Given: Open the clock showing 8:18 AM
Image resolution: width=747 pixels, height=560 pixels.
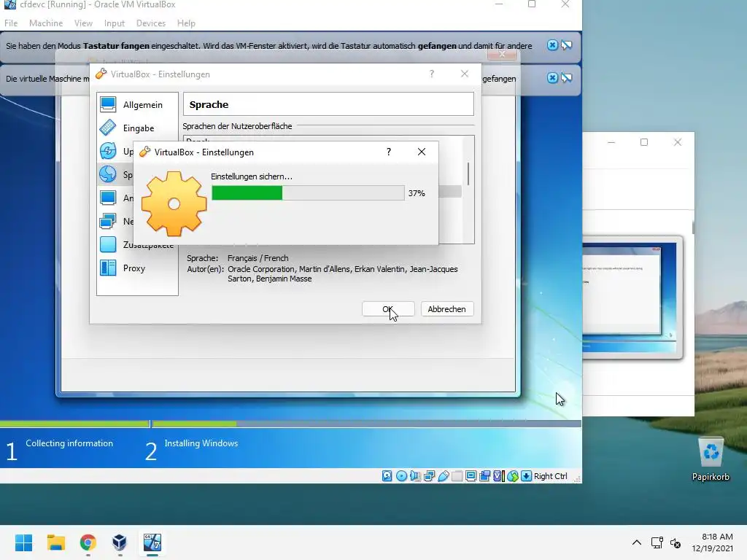Looking at the screenshot, I should click(713, 542).
